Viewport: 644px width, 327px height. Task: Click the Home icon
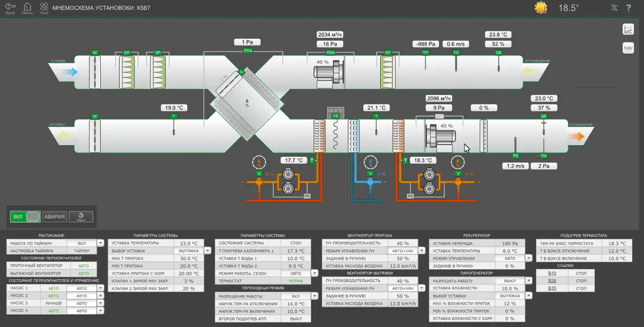27,7
